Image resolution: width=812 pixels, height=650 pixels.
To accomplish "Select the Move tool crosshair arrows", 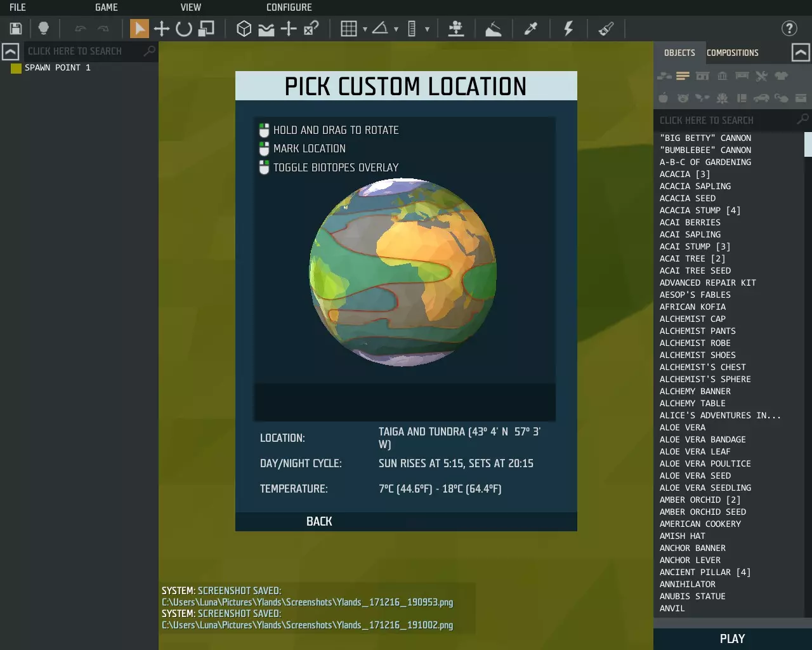I will (x=162, y=29).
